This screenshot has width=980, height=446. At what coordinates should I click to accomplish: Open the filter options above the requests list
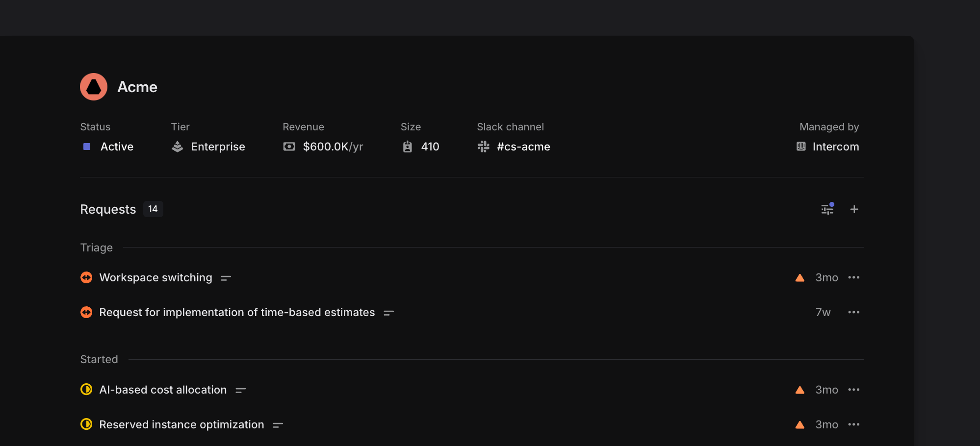[x=827, y=209]
